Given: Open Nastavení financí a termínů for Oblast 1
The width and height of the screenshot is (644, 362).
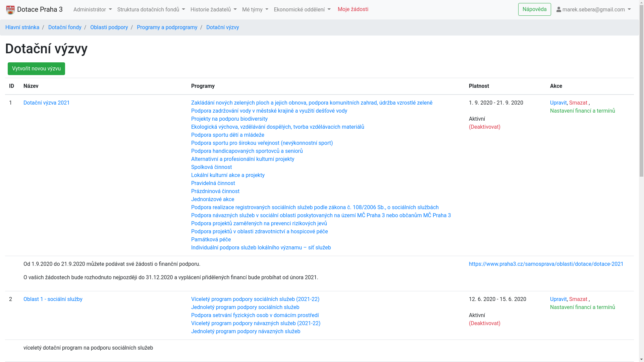Looking at the screenshot, I should 582,307.
